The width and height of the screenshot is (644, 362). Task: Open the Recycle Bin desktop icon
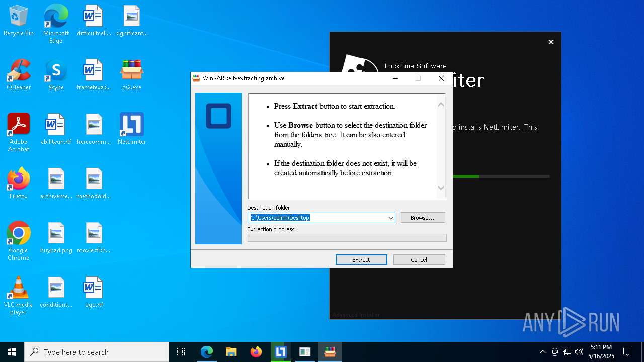[19, 21]
